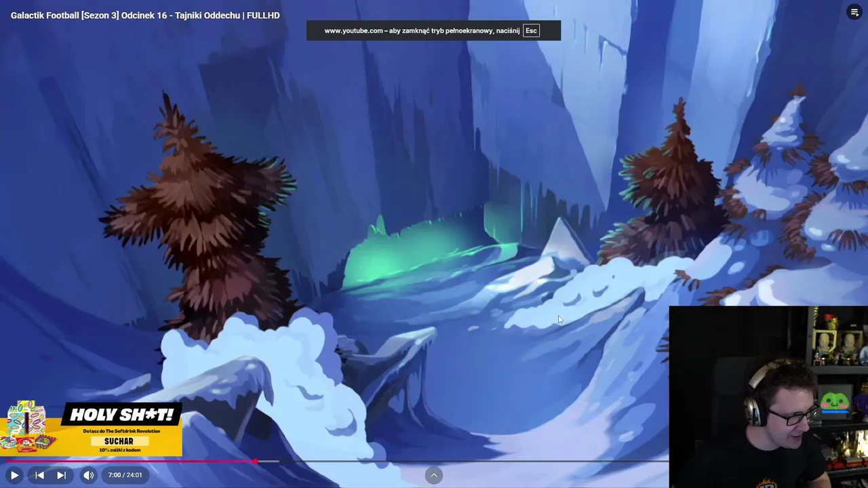Go to the previous video
868x488 pixels.
39,475
